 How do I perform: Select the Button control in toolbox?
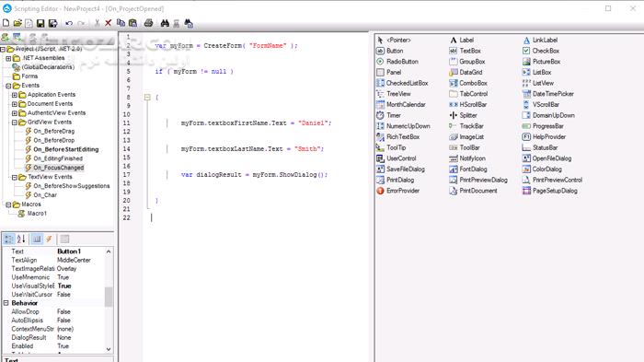coord(390,51)
